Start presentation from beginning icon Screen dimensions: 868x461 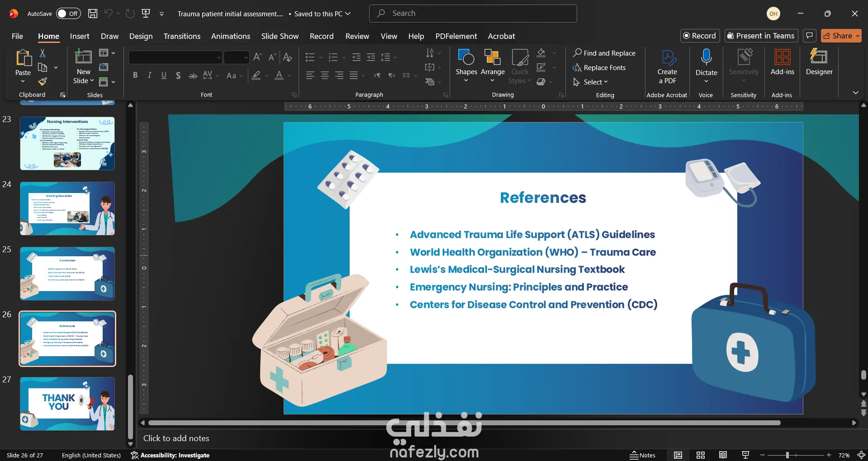[x=146, y=14]
